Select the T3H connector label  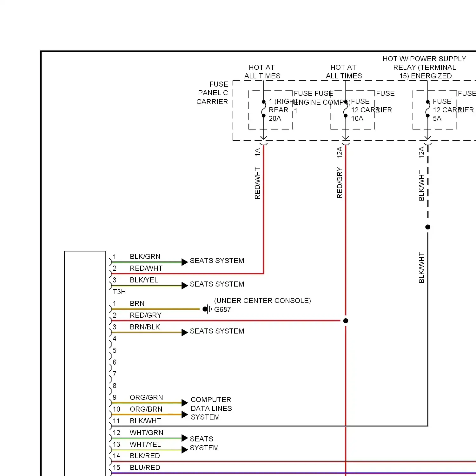119,292
